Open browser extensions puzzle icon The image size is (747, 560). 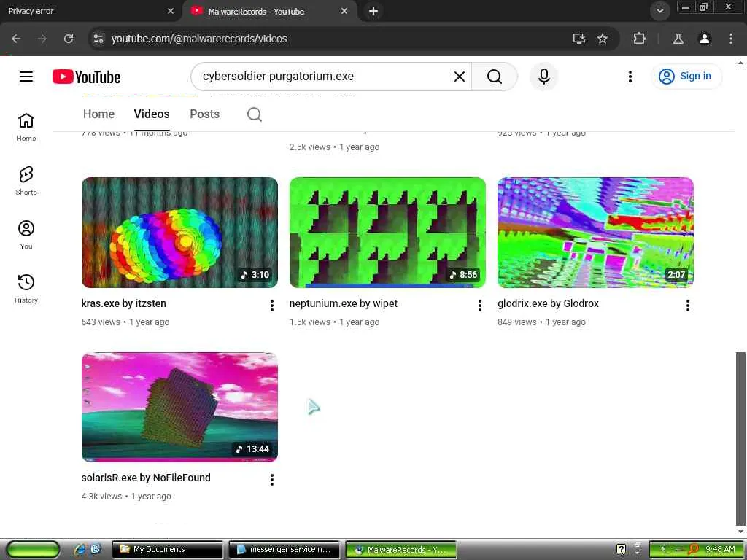coord(639,39)
